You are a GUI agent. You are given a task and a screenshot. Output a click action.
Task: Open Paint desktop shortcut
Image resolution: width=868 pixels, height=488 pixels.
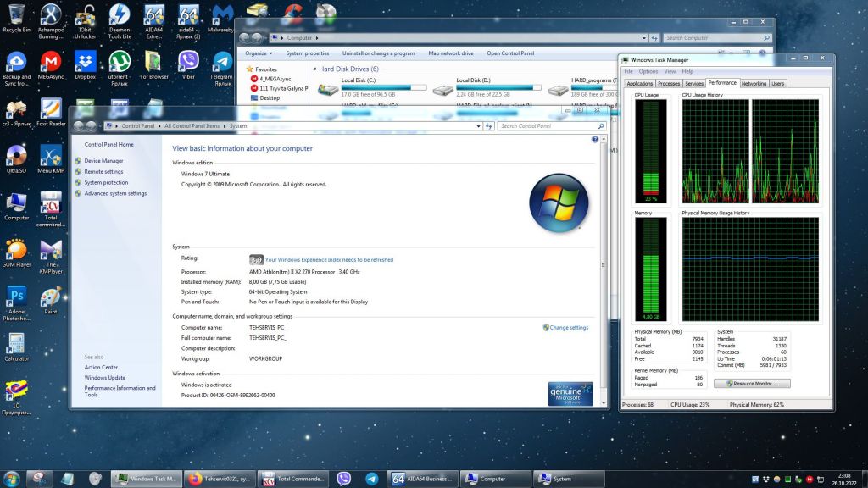pyautogui.click(x=50, y=301)
